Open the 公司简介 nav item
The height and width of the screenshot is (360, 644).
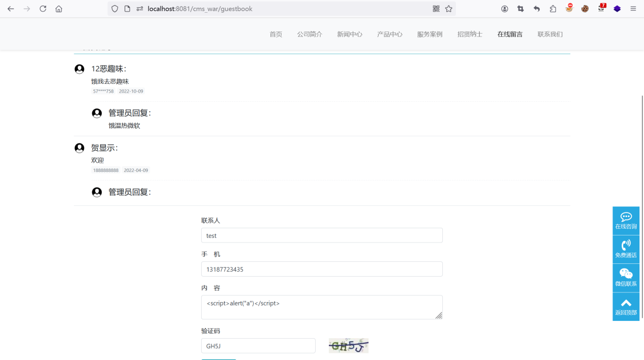(310, 34)
